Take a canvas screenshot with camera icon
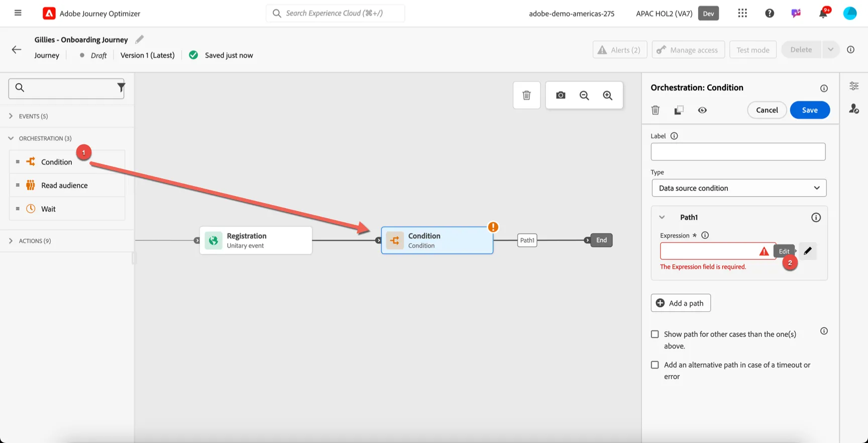 tap(561, 95)
